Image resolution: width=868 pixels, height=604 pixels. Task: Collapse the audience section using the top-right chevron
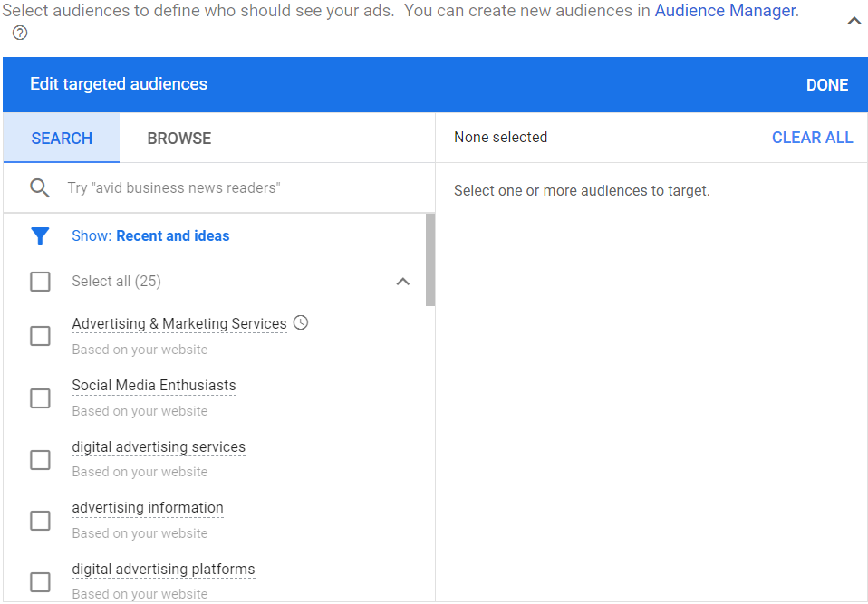(x=853, y=19)
